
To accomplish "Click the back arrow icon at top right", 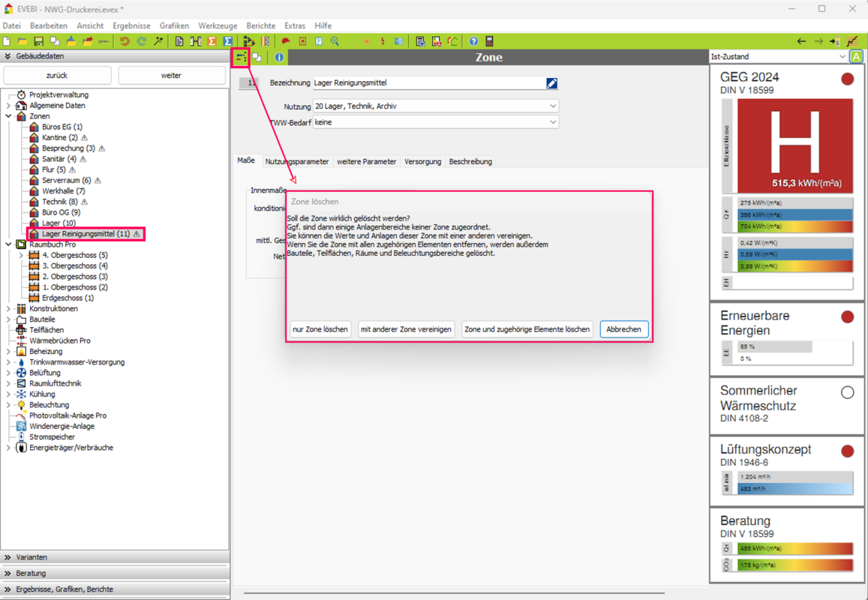I will click(801, 41).
